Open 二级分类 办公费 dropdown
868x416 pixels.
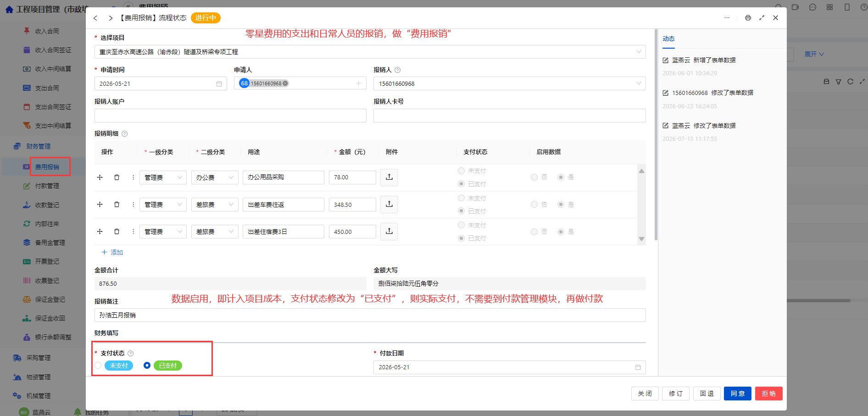215,177
